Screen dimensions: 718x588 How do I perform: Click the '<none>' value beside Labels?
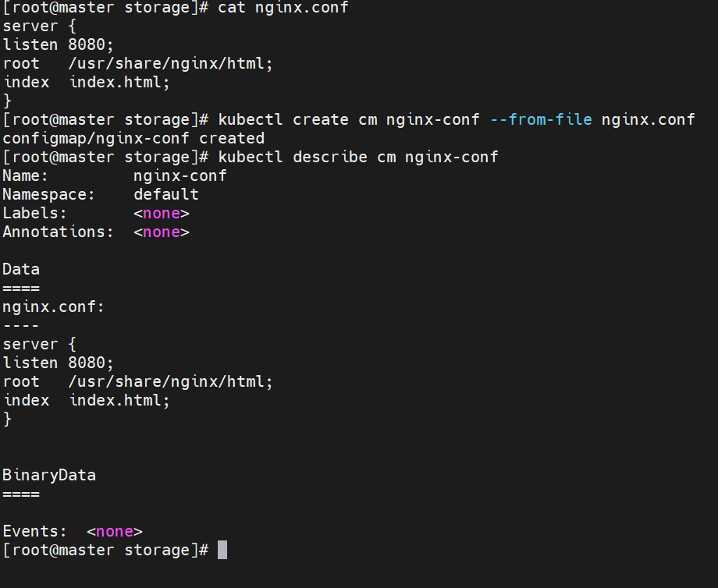(162, 214)
